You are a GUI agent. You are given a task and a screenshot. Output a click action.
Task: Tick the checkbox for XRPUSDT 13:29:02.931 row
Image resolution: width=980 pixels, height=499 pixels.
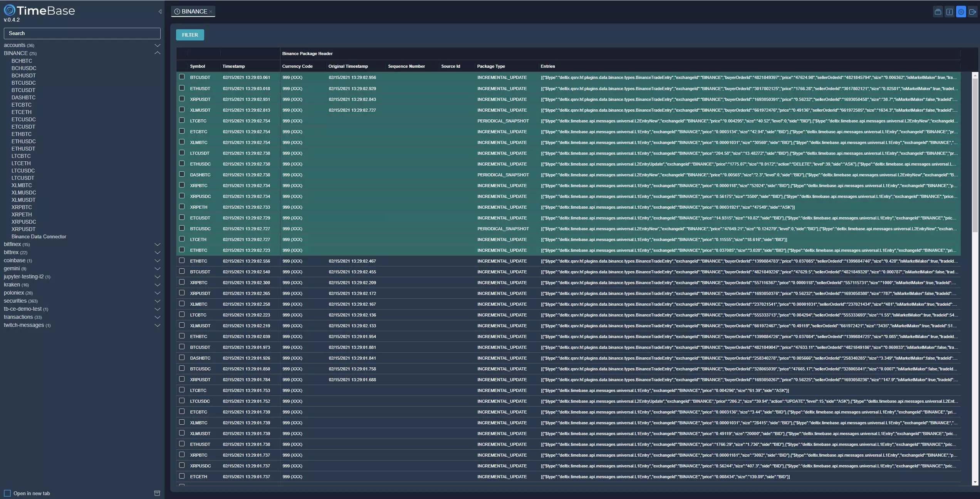(182, 99)
